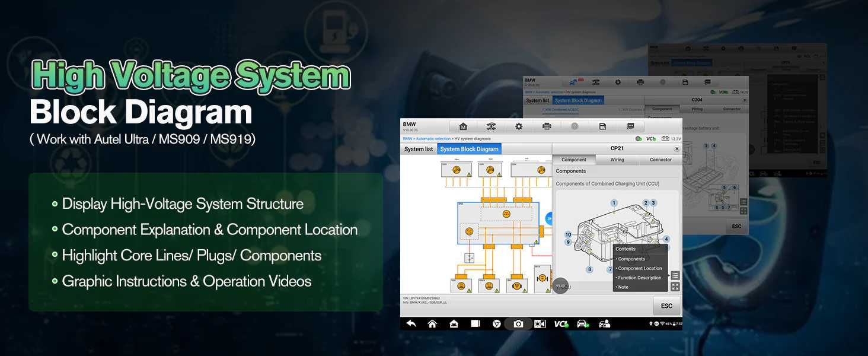This screenshot has width=868, height=356.
Task: Open Wiring tab in the C204 middle window
Action: [697, 109]
